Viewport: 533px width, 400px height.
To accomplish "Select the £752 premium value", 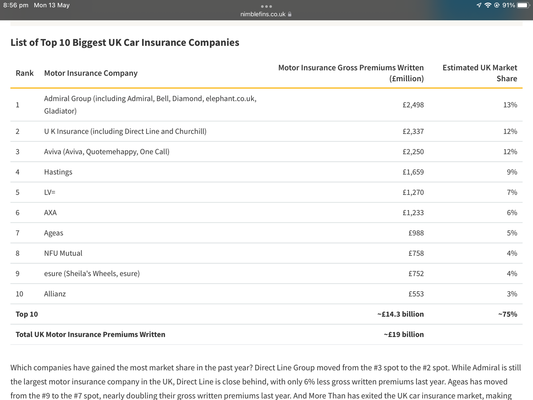I will tap(416, 274).
